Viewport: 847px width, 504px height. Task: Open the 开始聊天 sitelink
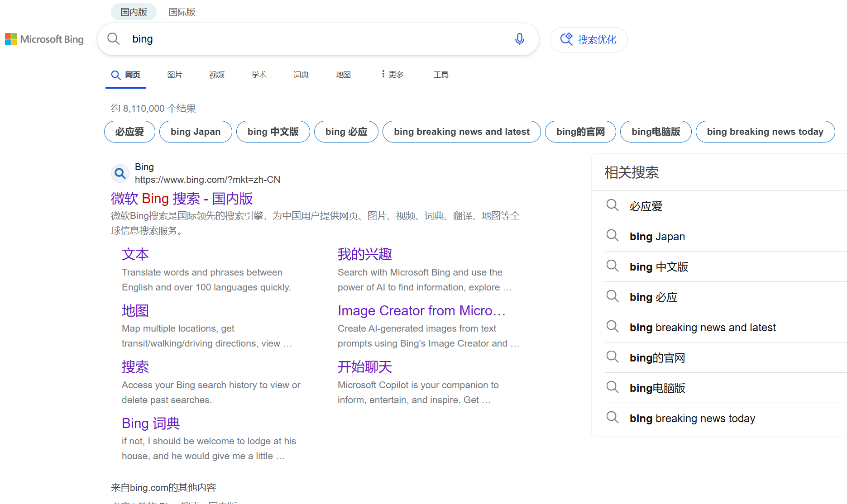(365, 367)
